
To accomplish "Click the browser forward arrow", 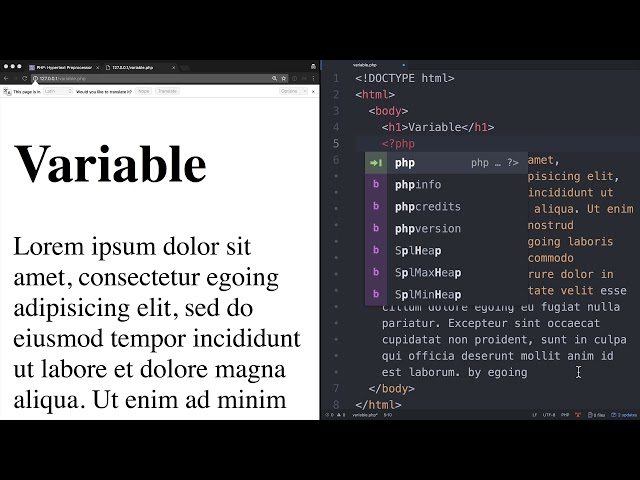I will pyautogui.click(x=15, y=78).
